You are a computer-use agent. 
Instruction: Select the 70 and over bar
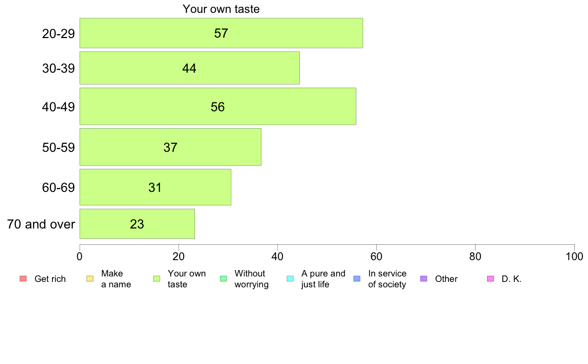(x=137, y=224)
